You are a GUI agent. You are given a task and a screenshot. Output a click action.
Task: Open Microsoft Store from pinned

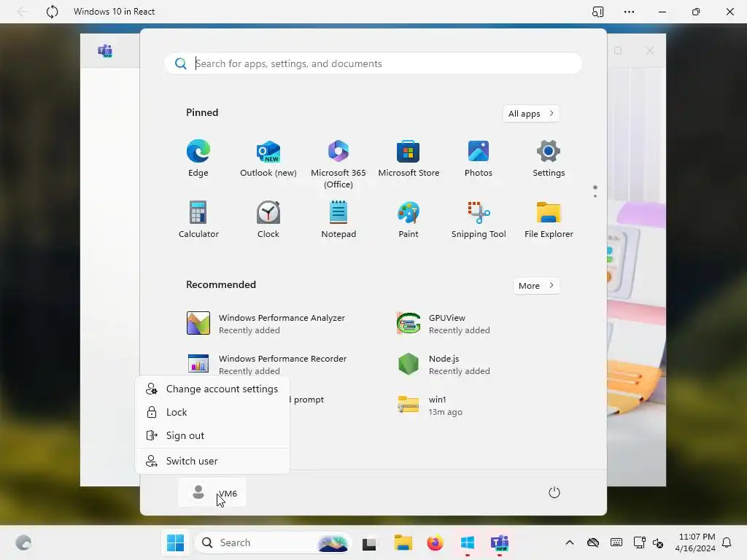(x=409, y=158)
